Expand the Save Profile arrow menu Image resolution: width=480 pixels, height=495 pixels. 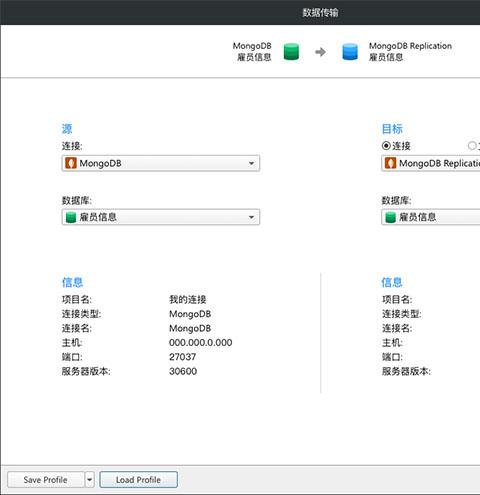click(89, 480)
